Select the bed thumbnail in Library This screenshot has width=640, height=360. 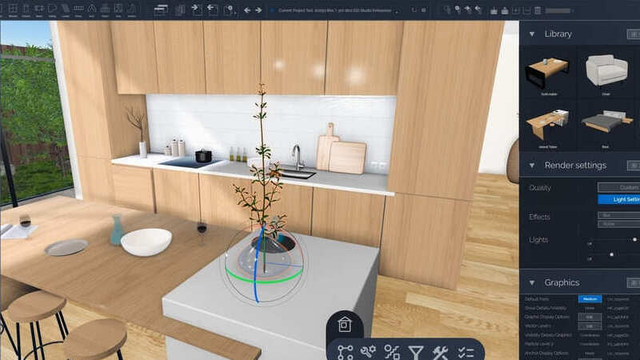(x=607, y=120)
